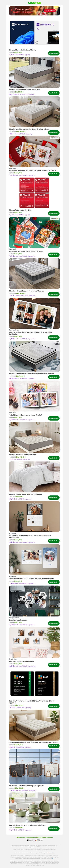Click 'Voir le deal' for Batterie de cuisine
This screenshot has width=69, height=868.
tap(54, 828)
